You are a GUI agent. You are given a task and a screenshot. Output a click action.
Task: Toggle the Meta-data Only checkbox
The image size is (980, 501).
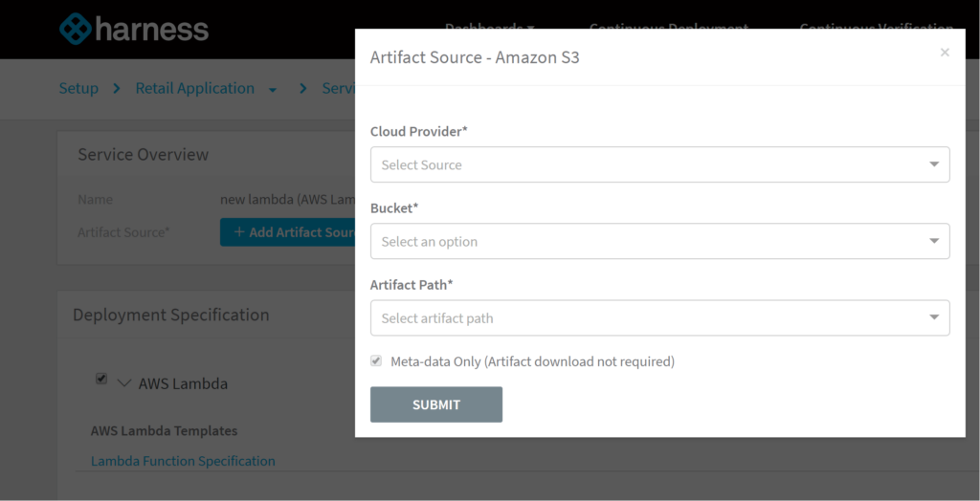376,361
